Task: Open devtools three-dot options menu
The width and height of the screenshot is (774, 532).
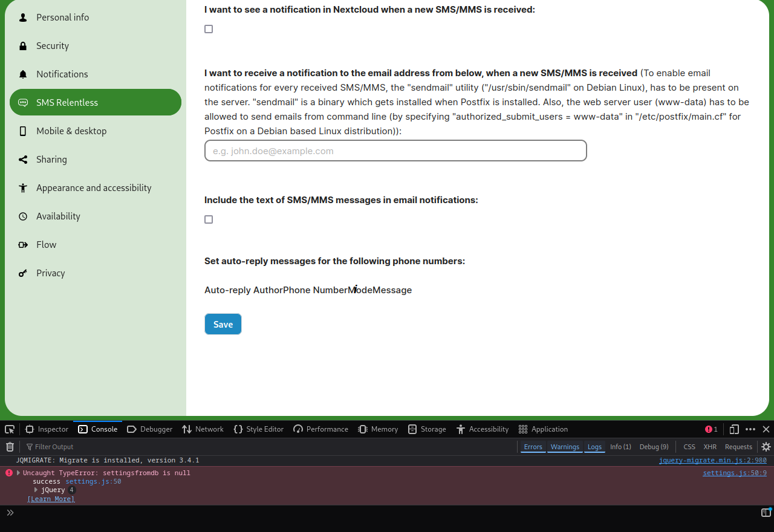Action: point(750,429)
